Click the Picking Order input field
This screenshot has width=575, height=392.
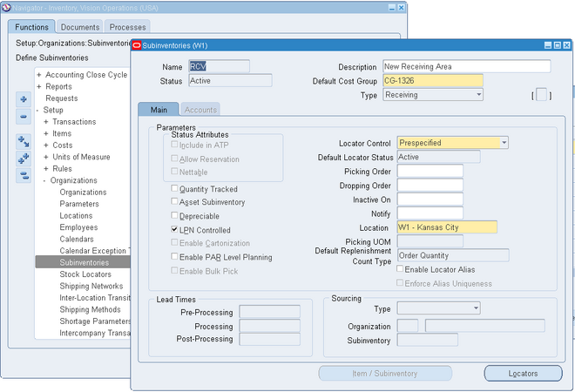[x=430, y=171]
